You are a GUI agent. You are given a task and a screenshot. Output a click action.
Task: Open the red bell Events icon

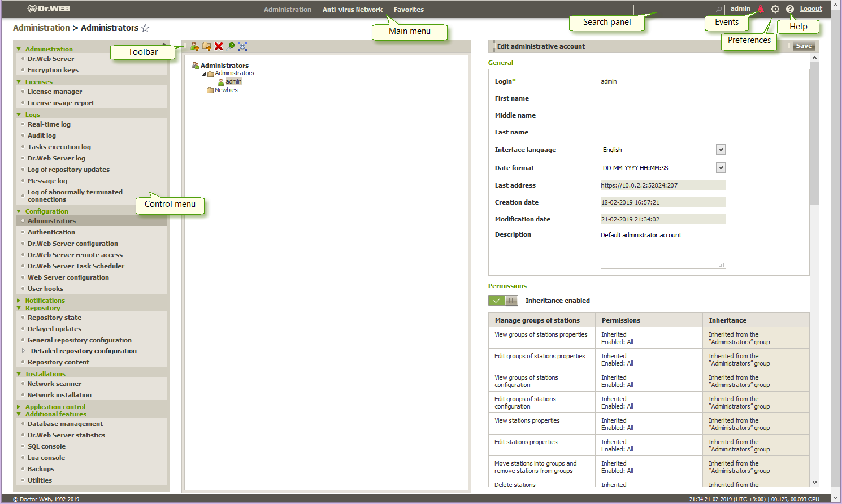761,9
